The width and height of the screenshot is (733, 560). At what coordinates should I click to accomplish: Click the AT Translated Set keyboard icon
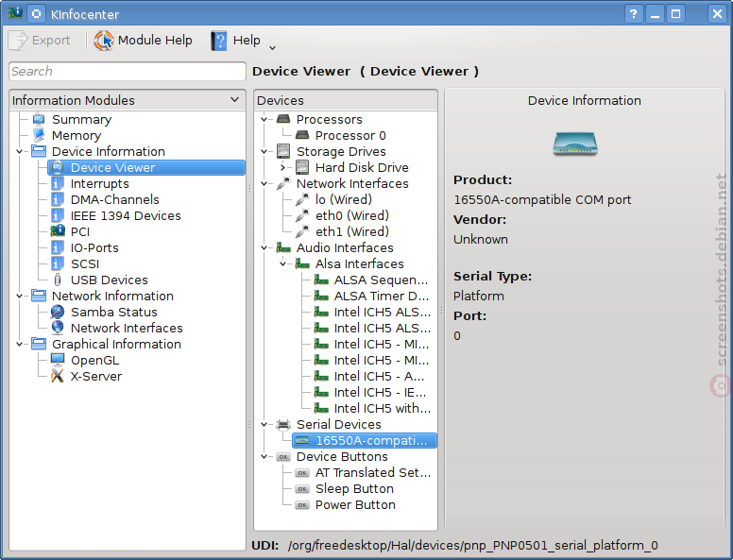click(302, 473)
